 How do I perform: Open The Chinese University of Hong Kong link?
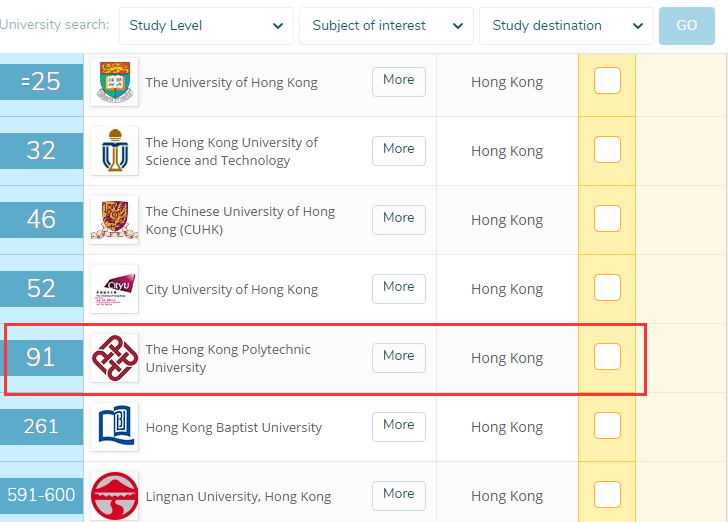point(240,220)
